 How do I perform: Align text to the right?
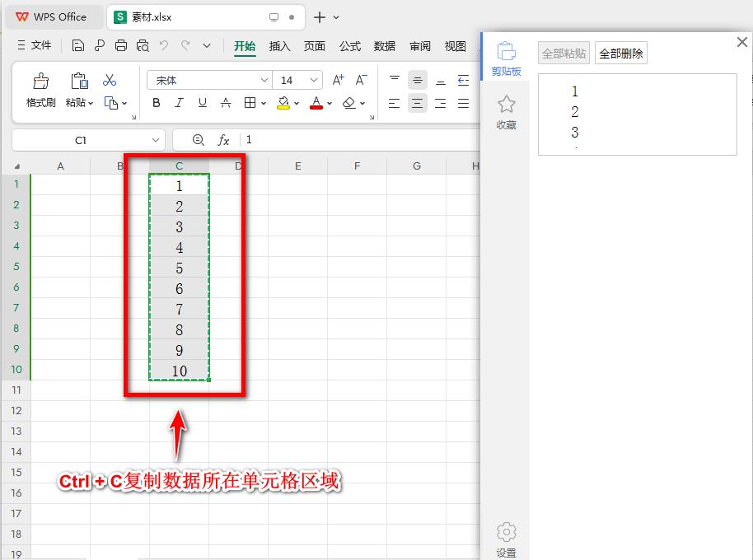pos(441,103)
